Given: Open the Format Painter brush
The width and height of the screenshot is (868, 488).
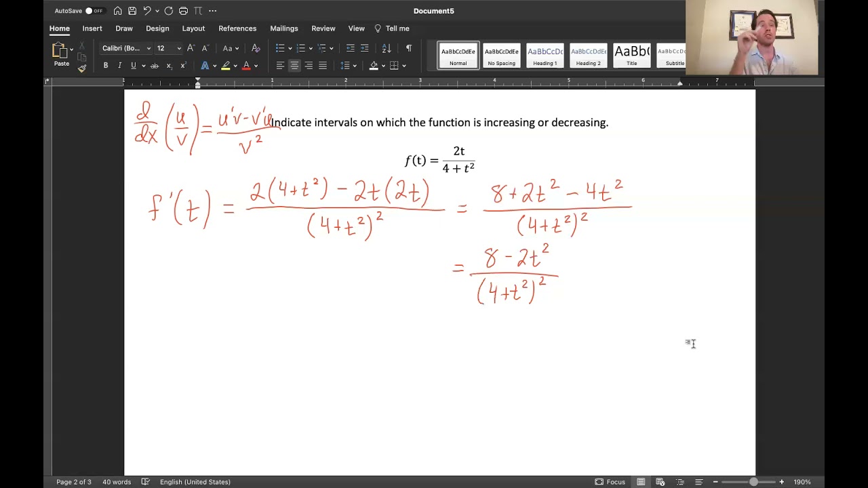Looking at the screenshot, I should [82, 68].
